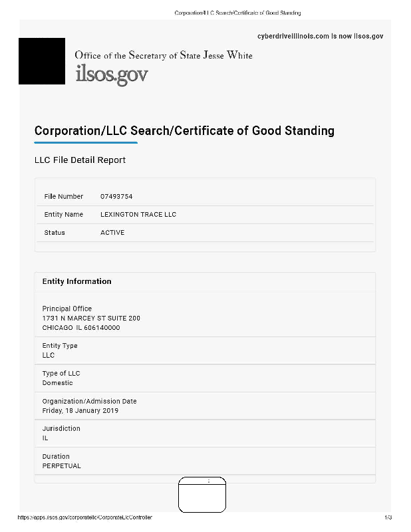411x532 pixels.
Task: Click the Jurisdiction value IL
Action: (45, 438)
